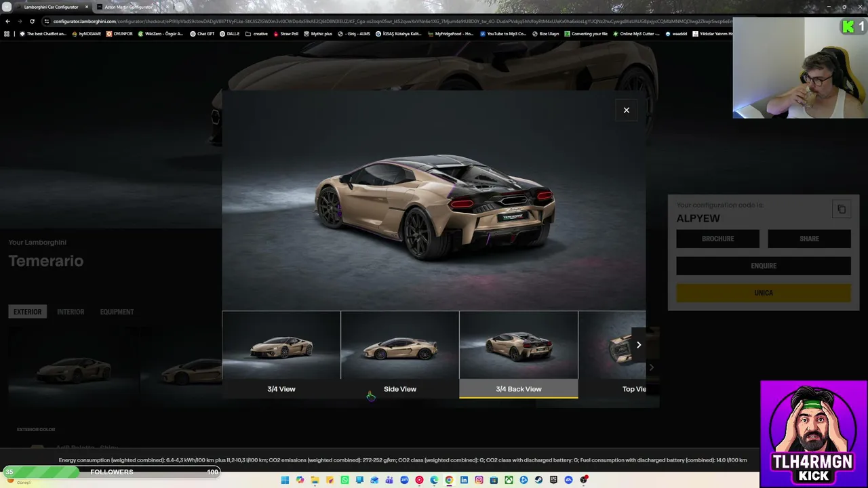Show next gallery thumbnails with right arrow
868x488 pixels.
(x=638, y=345)
